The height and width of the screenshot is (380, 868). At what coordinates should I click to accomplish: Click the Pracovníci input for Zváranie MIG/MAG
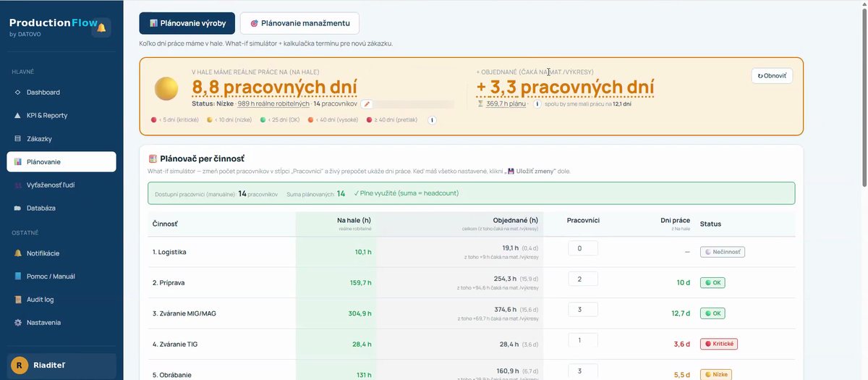pyautogui.click(x=583, y=310)
